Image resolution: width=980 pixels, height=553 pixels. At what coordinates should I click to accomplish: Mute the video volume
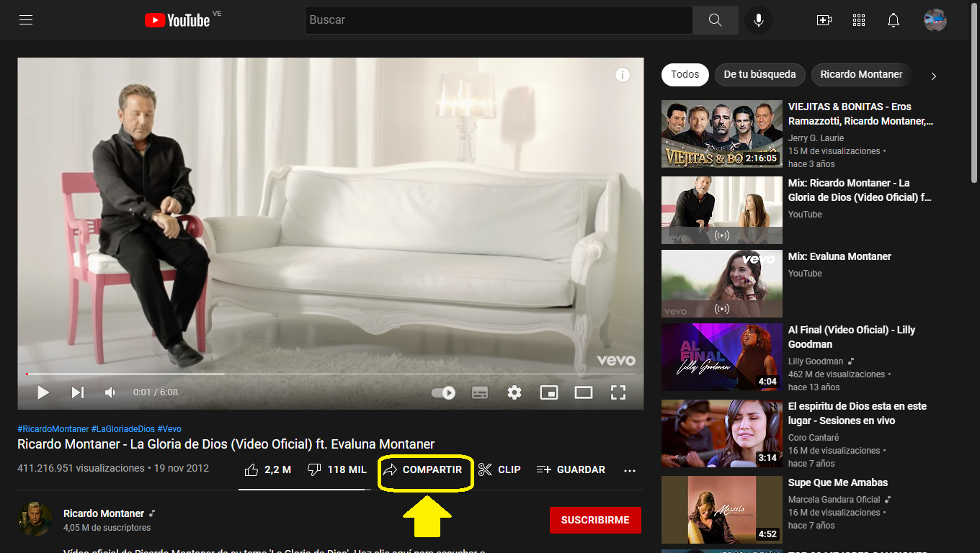point(110,392)
